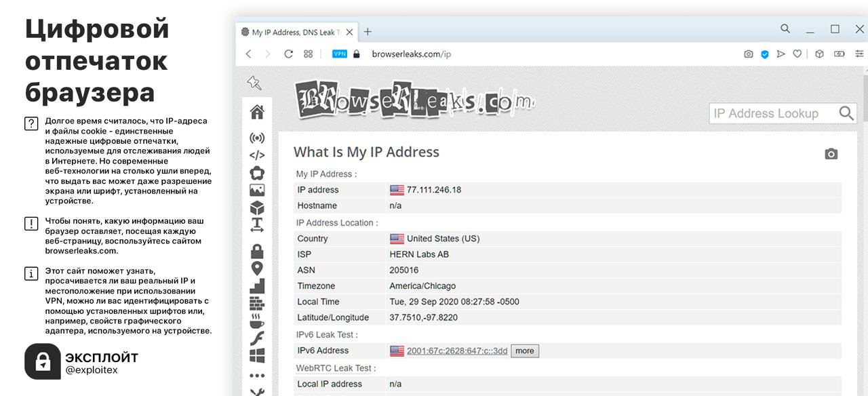Screen dimensions: 868x396
Task: Click the Exploit padlock logo at bottom left
Action: point(43,361)
